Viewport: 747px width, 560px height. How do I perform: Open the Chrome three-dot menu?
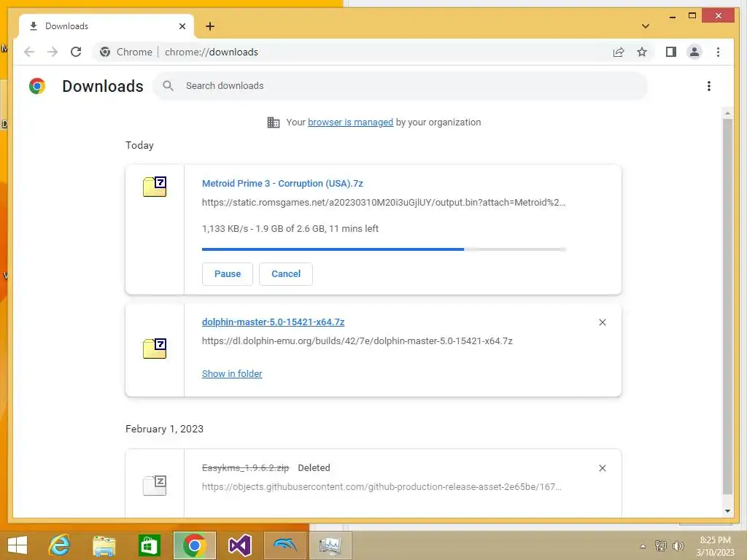pos(718,52)
